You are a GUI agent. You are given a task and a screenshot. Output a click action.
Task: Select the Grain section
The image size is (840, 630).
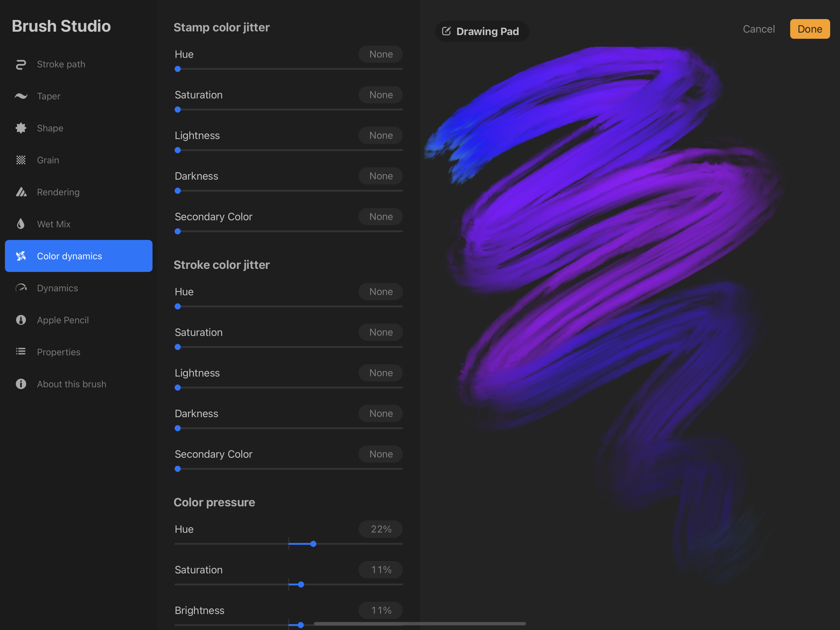tap(79, 160)
